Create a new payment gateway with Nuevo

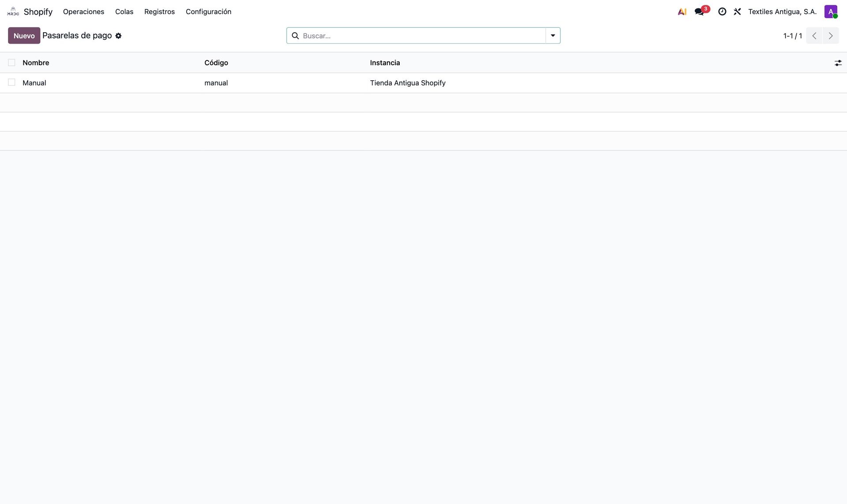24,36
